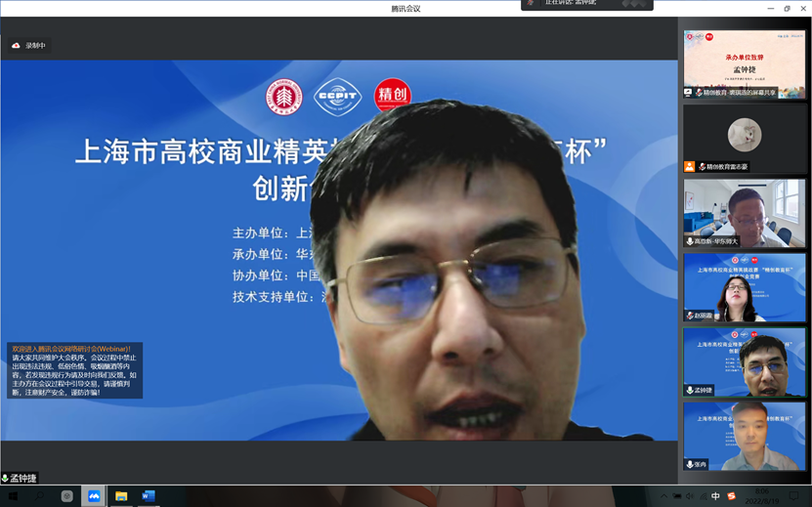This screenshot has height=507, width=812.
Task: Expand the hidden system tray icons
Action: click(663, 496)
